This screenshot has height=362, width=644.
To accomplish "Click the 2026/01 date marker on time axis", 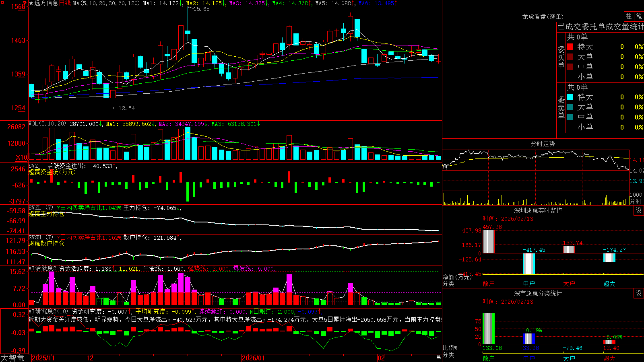I will tap(254, 358).
